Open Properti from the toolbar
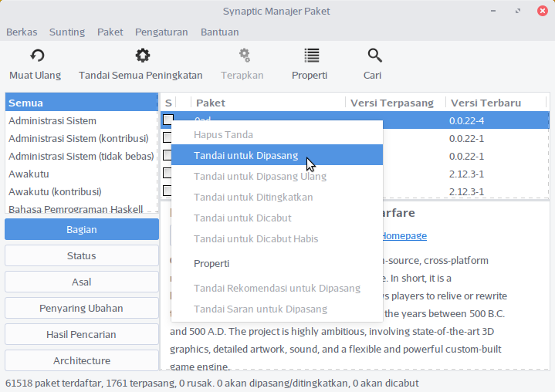555x392 pixels. pos(310,63)
